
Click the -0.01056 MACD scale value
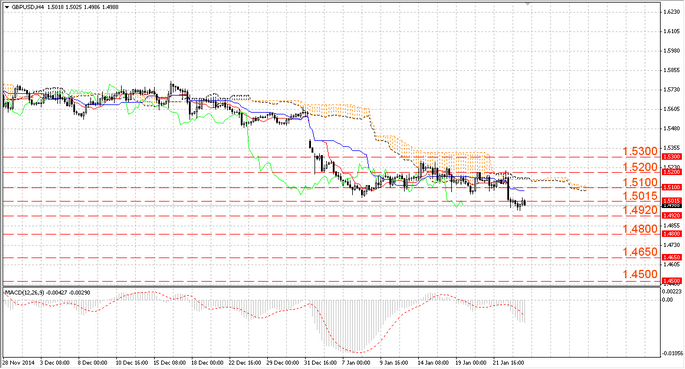pos(672,354)
